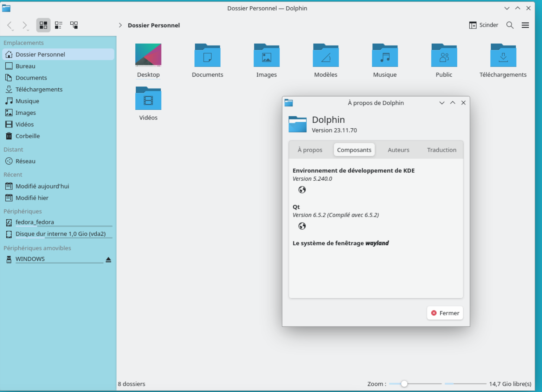Open Disque dur interne 1,0 Gio (vda2)
Screen dimensions: 542x392
tap(58, 234)
